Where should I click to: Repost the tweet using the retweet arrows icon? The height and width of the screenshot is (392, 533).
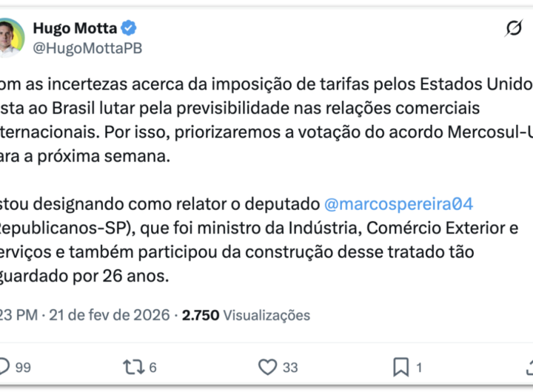tap(134, 366)
